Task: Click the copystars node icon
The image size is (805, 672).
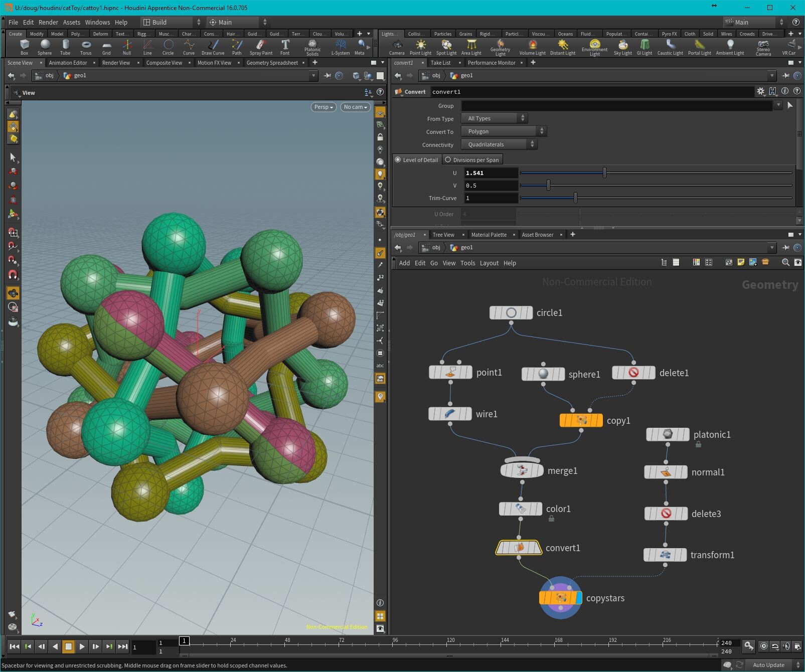Action: (x=560, y=598)
